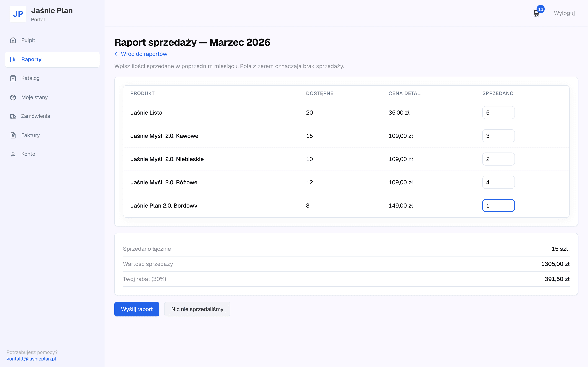Click the Moje stany box icon
This screenshot has width=588, height=367.
tap(13, 97)
